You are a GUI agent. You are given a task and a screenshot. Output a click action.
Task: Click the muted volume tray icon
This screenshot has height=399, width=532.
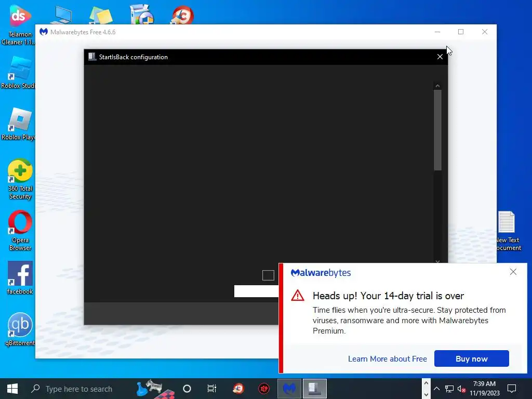point(461,389)
